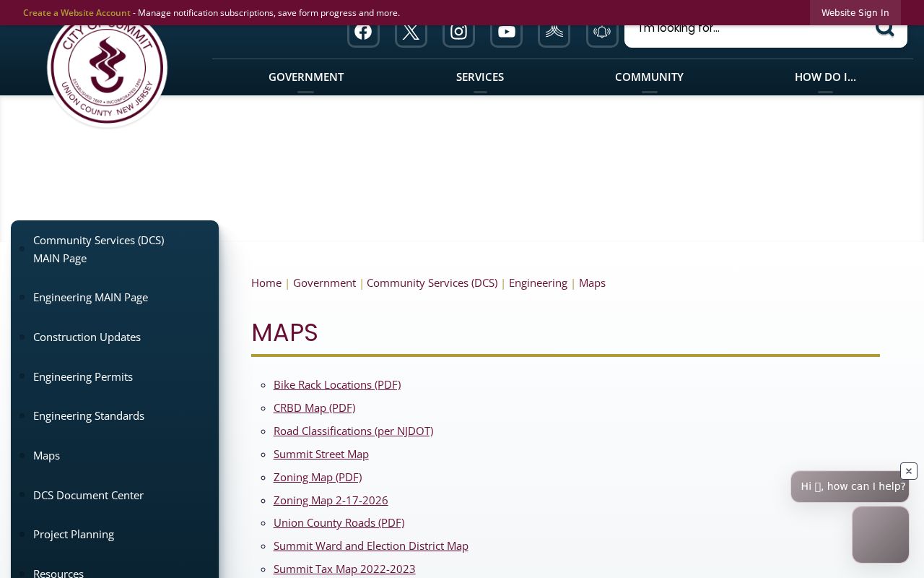Image resolution: width=924 pixels, height=578 pixels.
Task: Click the Engineering breadcrumb link
Action: pyautogui.click(x=538, y=283)
